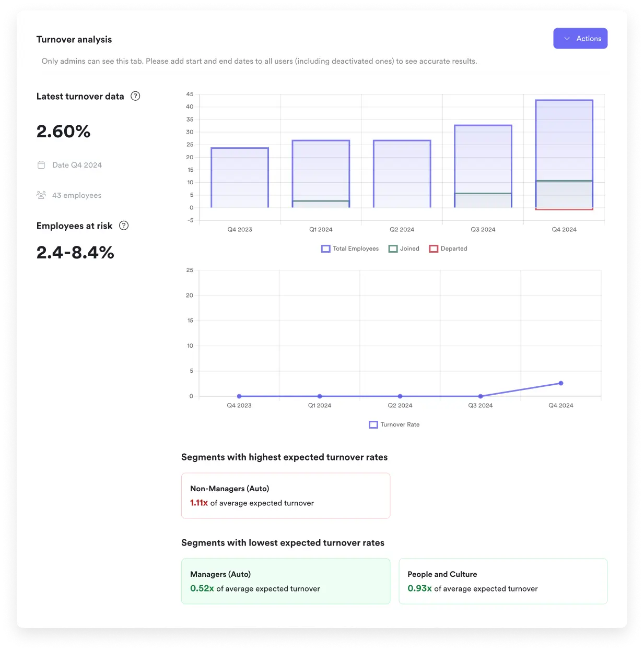Click the help icon next to Latest turnover data
This screenshot has width=644, height=651.
pos(135,96)
